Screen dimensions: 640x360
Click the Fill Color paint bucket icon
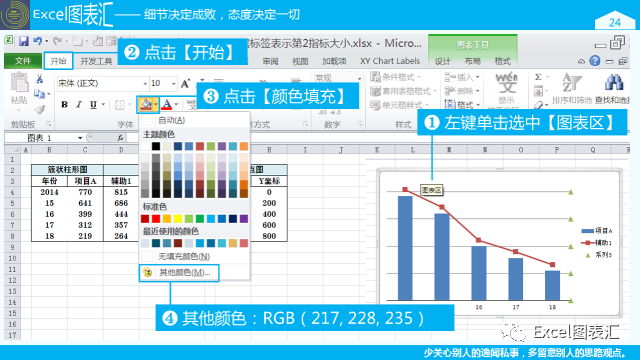146,104
